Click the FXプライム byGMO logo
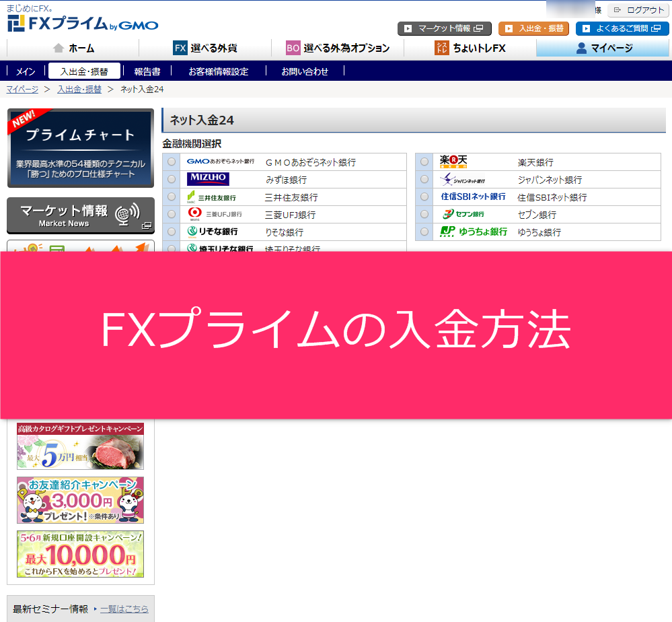This screenshot has width=672, height=622. click(83, 23)
